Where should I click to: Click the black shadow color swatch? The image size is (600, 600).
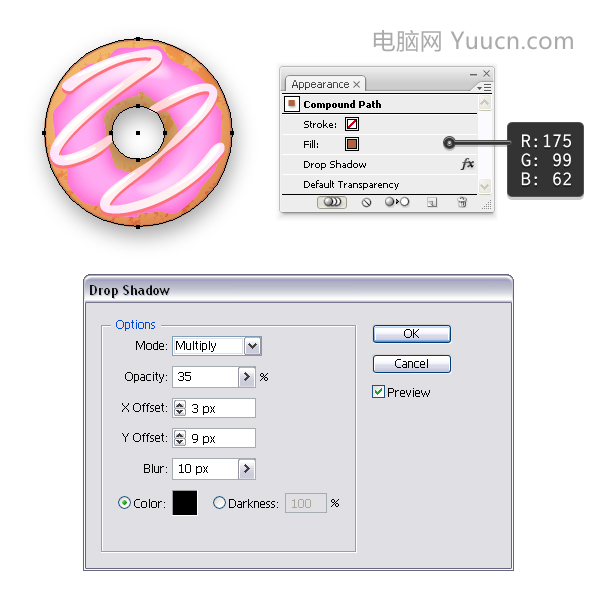185,503
